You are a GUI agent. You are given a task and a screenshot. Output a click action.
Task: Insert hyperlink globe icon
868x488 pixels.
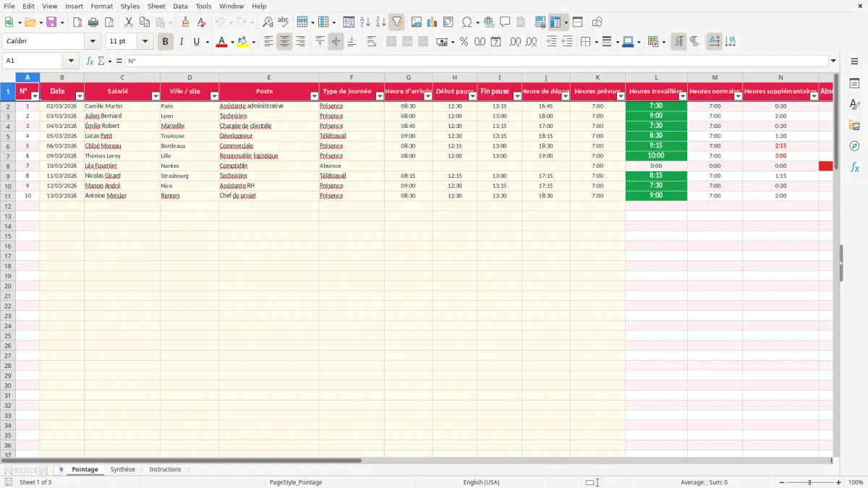489,22
